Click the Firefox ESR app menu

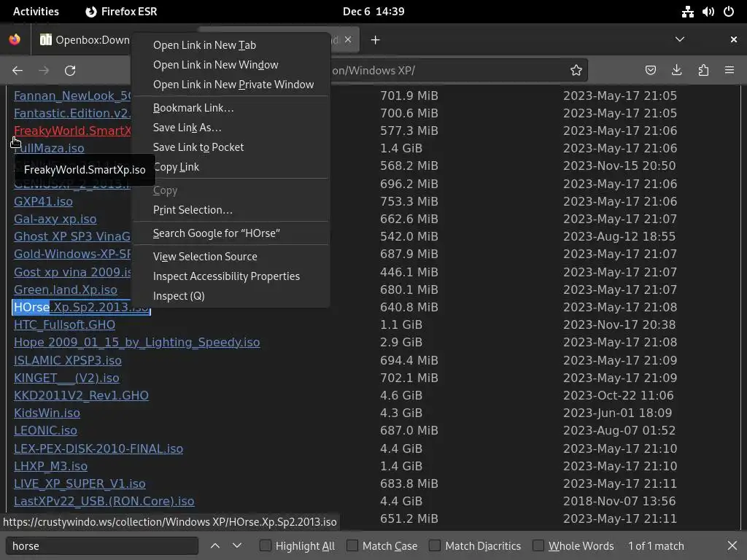(x=121, y=12)
